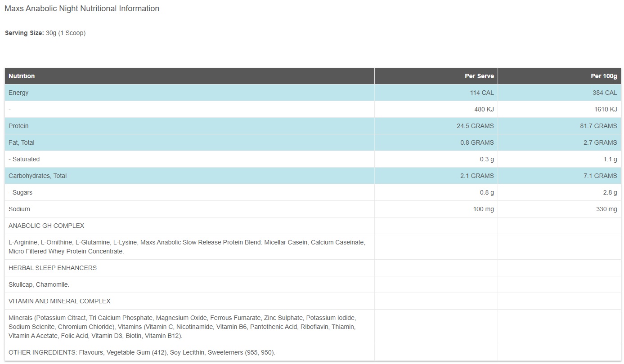Image resolution: width=624 pixels, height=364 pixels.
Task: Select the '- Sugars' row label
Action: tap(21, 192)
